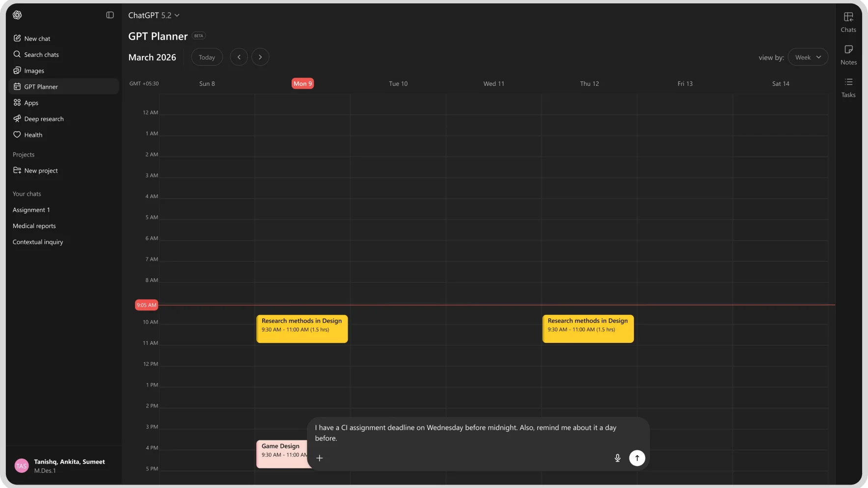Click the ChatGPT logo icon
Screen dimensions: 868x488
click(17, 15)
